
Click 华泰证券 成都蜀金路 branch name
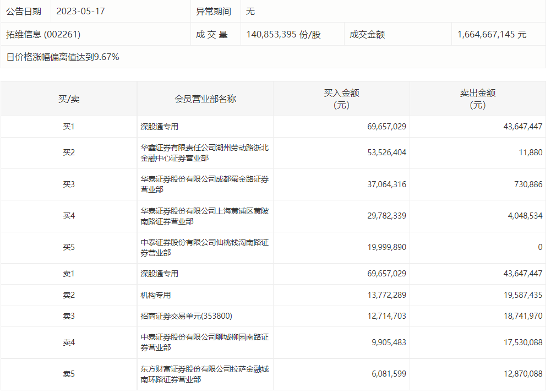point(205,184)
